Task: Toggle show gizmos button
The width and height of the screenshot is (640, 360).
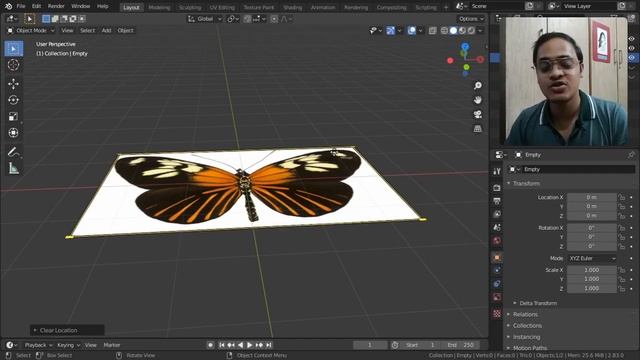Action: (x=391, y=31)
